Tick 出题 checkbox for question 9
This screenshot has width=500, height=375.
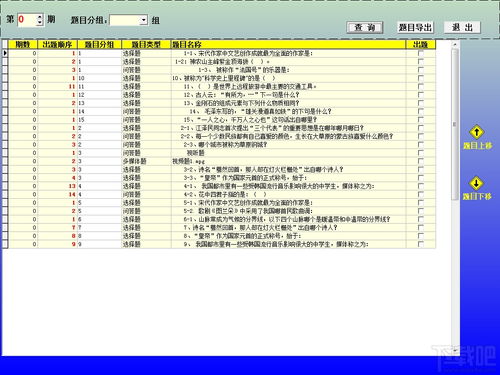(421, 244)
